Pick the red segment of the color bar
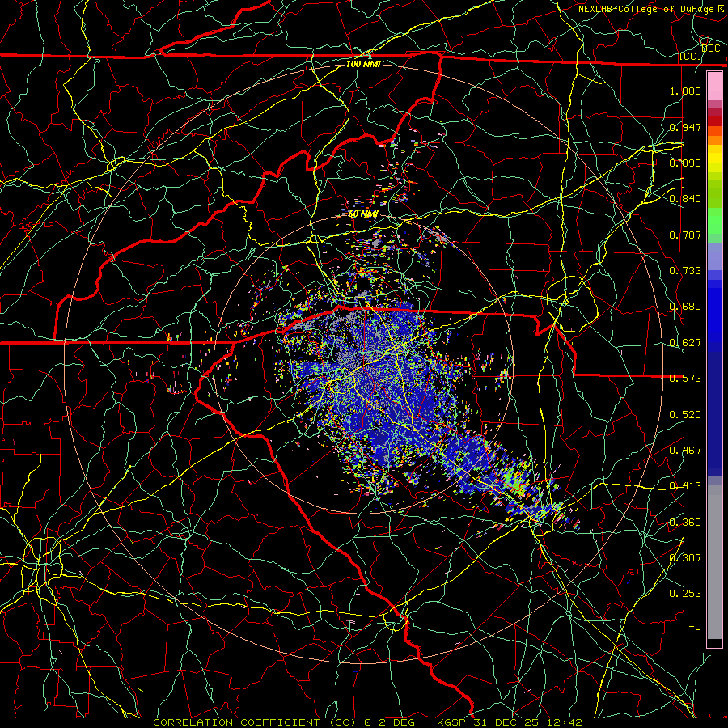 pyautogui.click(x=714, y=121)
